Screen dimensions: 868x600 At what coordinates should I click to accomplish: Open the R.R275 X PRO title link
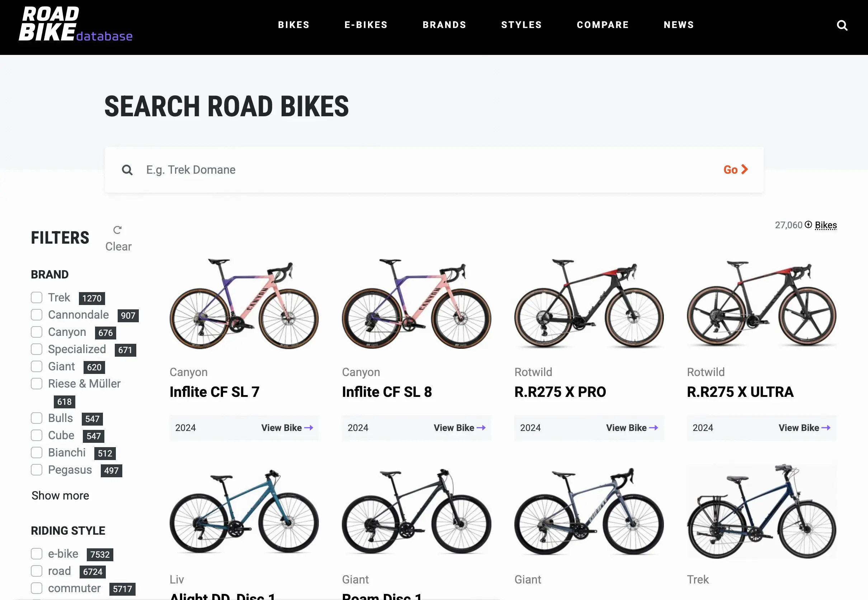click(x=560, y=392)
